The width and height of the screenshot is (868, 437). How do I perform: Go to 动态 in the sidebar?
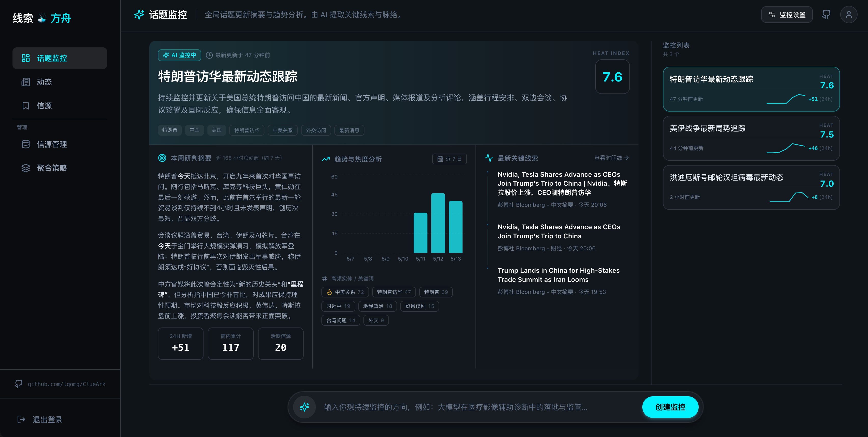point(60,82)
